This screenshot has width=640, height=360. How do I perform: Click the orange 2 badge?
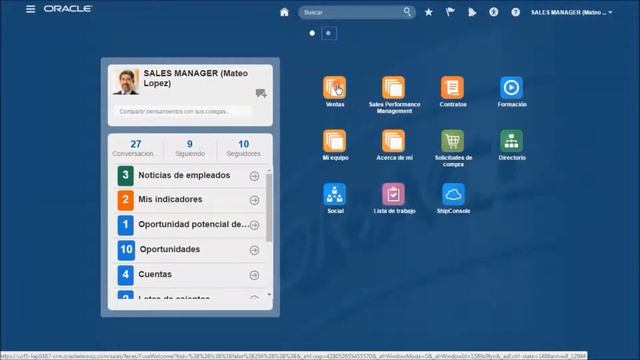[125, 200]
